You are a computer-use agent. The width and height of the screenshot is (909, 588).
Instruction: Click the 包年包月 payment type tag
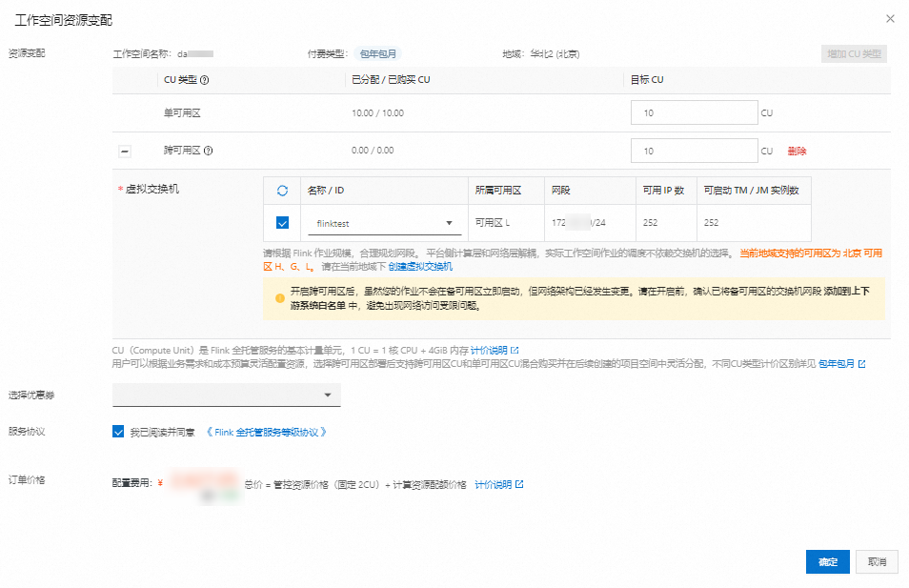pos(378,54)
